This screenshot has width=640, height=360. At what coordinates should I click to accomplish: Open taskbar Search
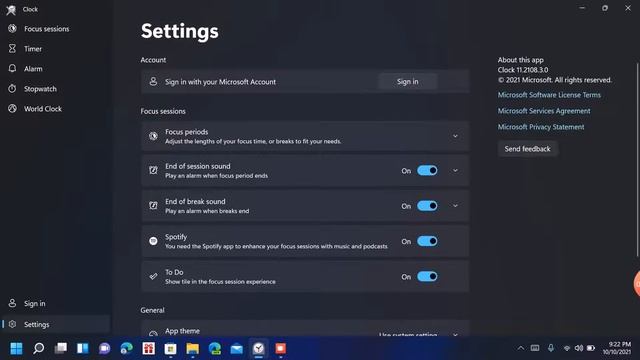39,349
